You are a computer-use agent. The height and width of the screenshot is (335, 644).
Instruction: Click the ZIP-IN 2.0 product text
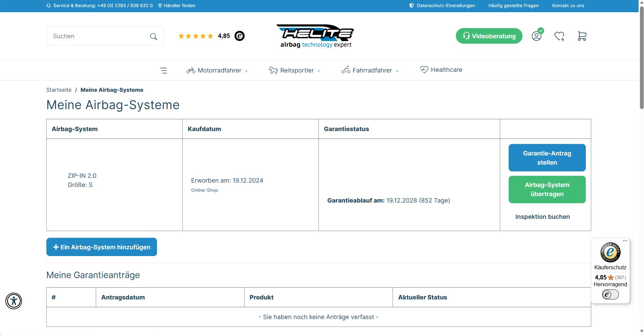click(82, 176)
